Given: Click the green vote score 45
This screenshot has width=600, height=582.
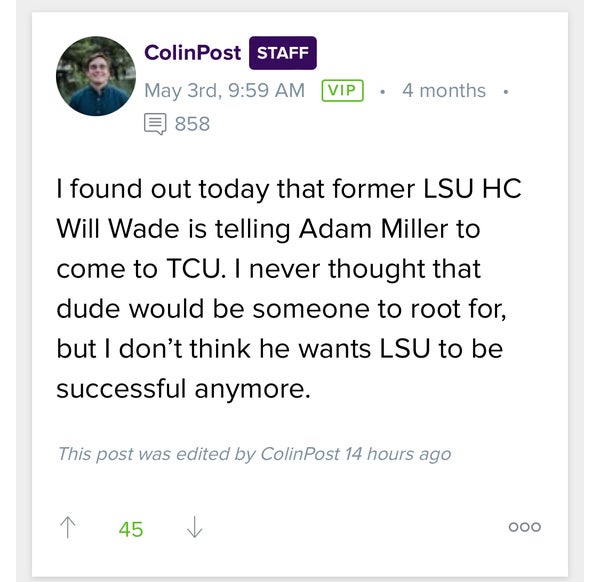Looking at the screenshot, I should click(131, 530).
